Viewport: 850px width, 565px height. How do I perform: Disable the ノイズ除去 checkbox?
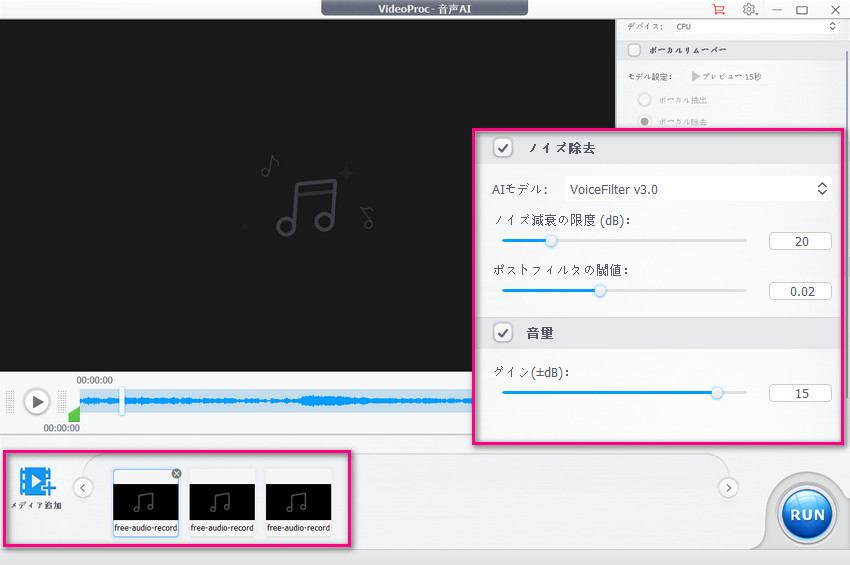(503, 147)
